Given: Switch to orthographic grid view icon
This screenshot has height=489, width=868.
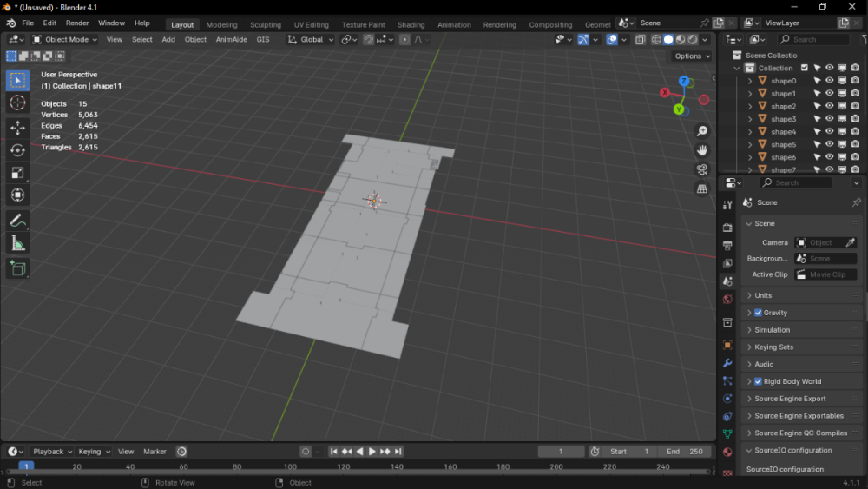Looking at the screenshot, I should [x=702, y=188].
